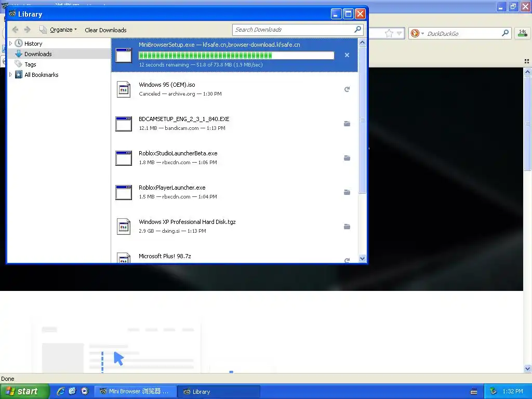This screenshot has width=532, height=399.
Task: Click the BDCAMSETUP file icon
Action: click(x=124, y=124)
